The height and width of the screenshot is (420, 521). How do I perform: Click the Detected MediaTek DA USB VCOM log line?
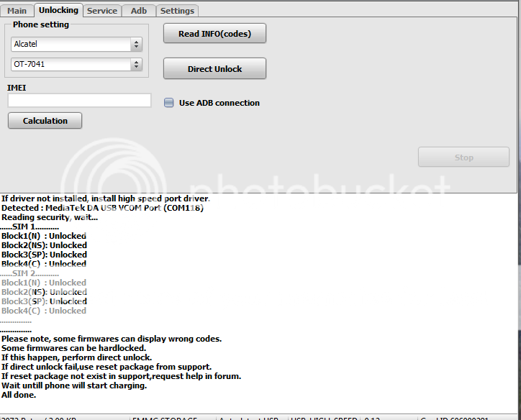click(102, 208)
